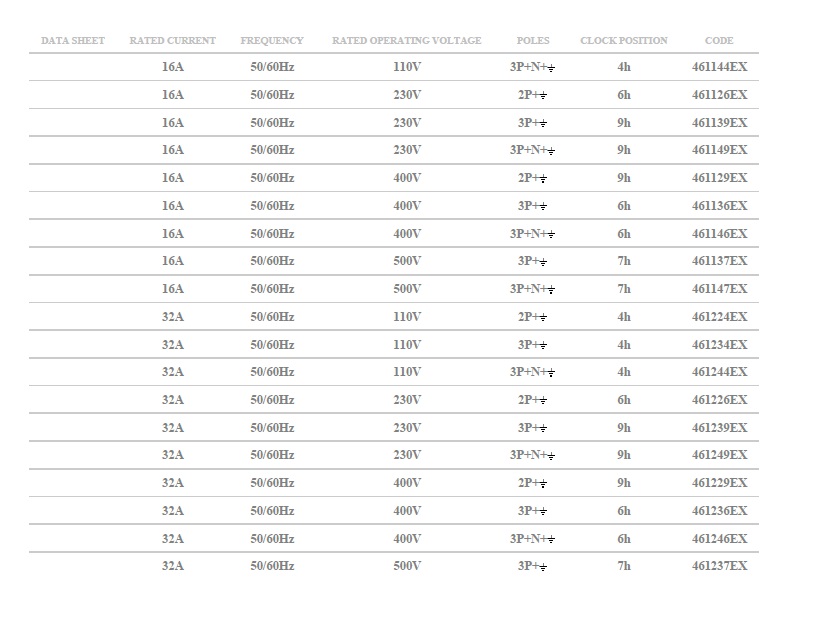
Task: Select the poles cell in 461246EX row
Action: click(532, 539)
